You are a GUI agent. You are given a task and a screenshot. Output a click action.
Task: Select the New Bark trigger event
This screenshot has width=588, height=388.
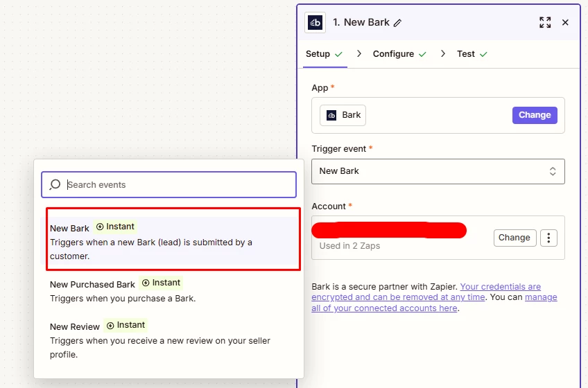click(x=168, y=241)
